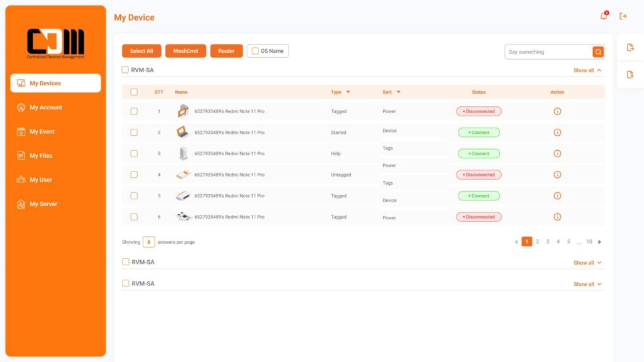Open the Sort column dropdown arrow
The height and width of the screenshot is (362, 644).
point(398,92)
